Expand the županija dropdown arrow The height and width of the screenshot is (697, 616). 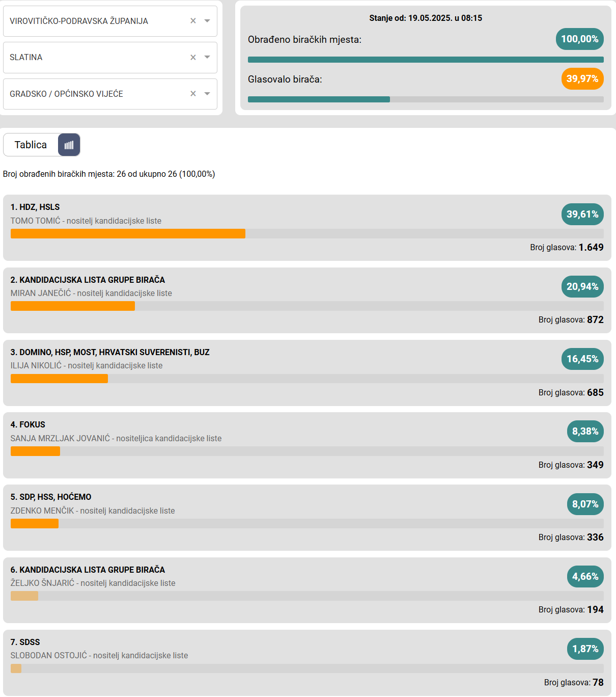coord(207,21)
